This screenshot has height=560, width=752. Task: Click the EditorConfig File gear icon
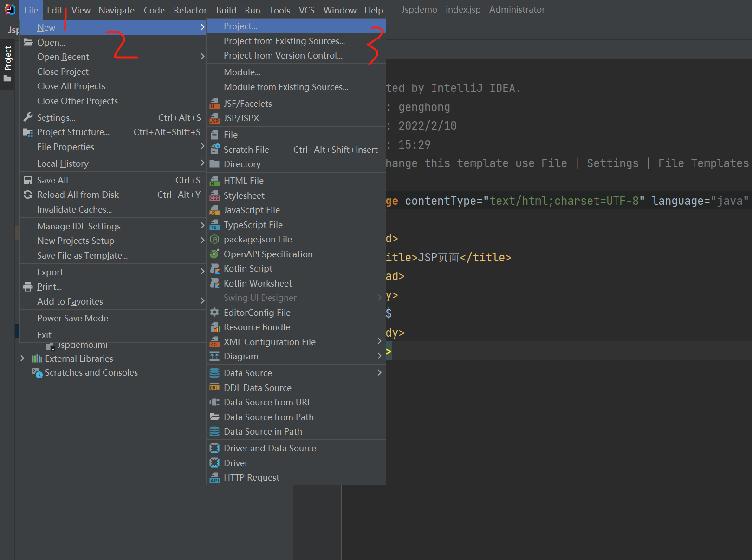tap(214, 313)
